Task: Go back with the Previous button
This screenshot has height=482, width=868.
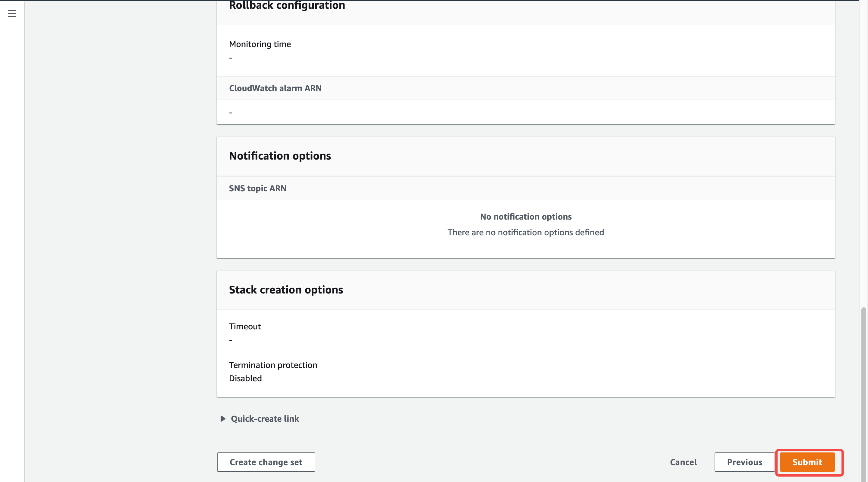Action: [744, 462]
